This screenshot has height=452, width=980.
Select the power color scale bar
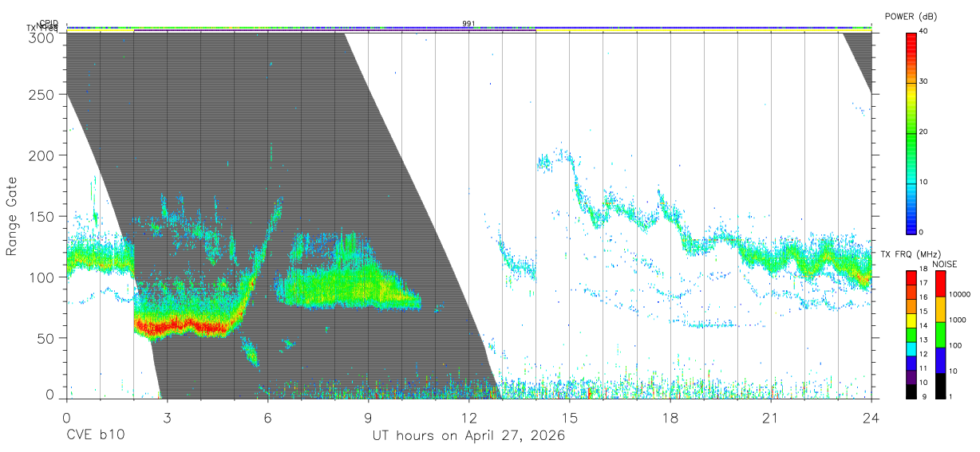point(911,132)
